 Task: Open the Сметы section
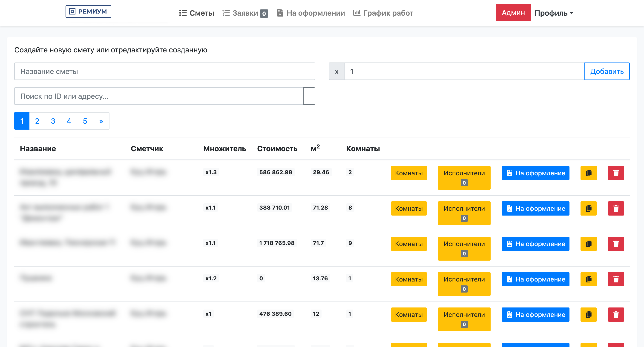pos(196,13)
